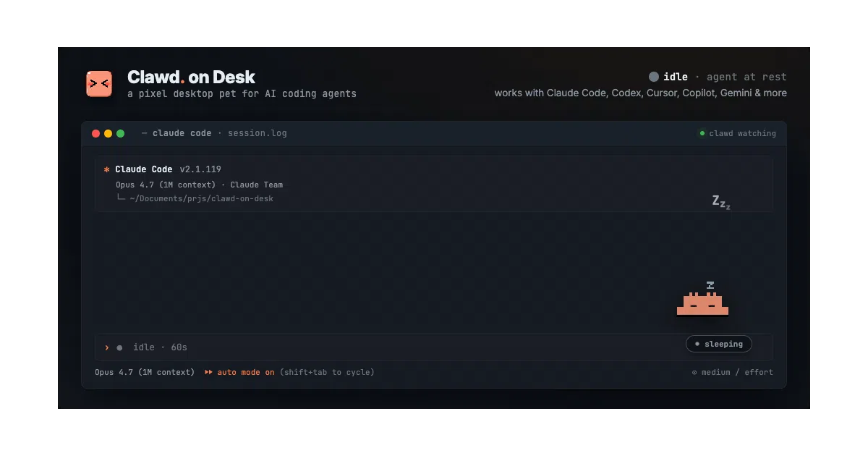The width and height of the screenshot is (868, 456).
Task: Click the gray dot before idle 60s
Action: coord(119,347)
